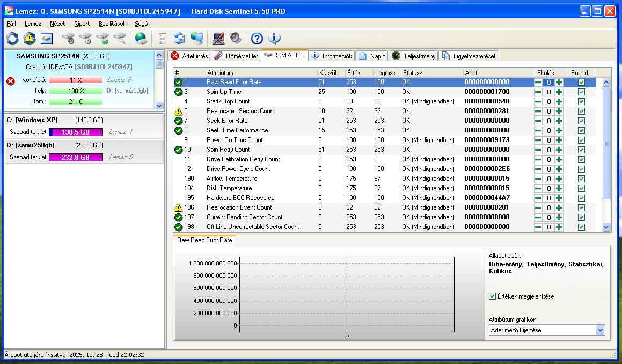Increase offset for Raw Read Error Rate
622x364 pixels.
pos(559,82)
